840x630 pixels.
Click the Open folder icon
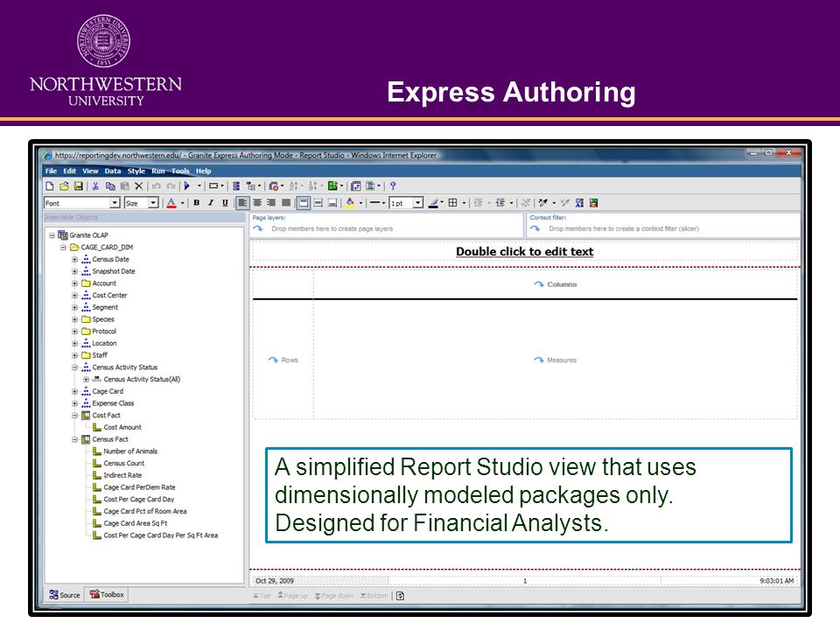64,185
